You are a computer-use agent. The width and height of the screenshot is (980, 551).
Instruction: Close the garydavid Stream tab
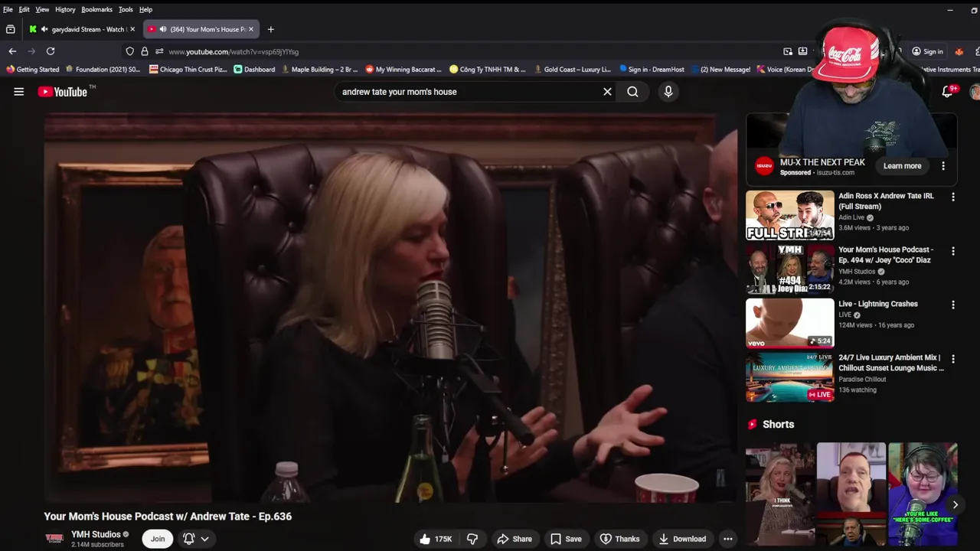click(x=132, y=29)
